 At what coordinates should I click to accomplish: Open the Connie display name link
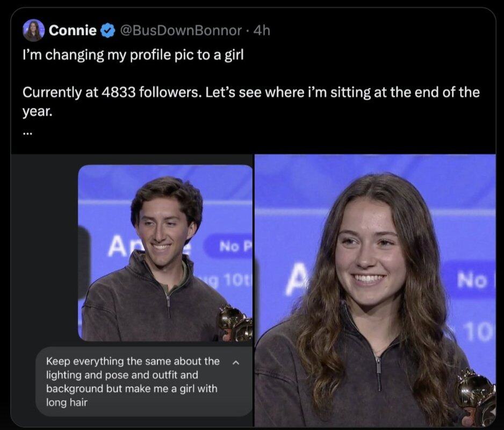(x=73, y=31)
